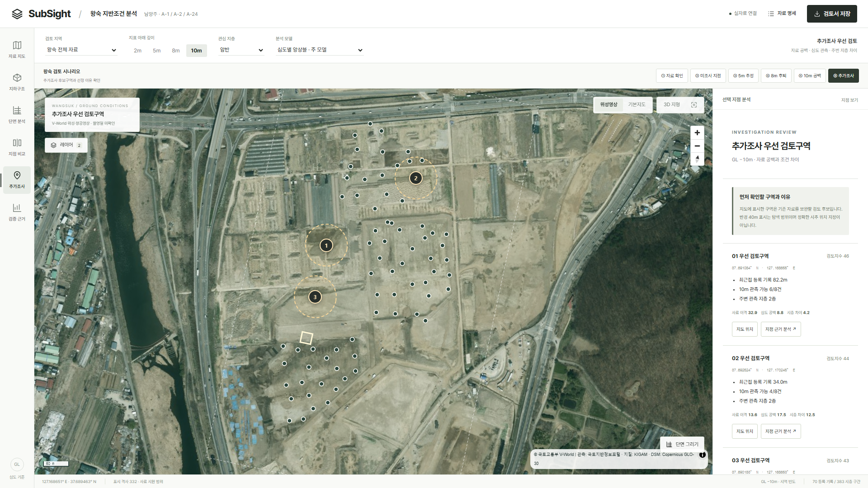Viewport: 868px width, 488px height.
Task: Set depth to 2m
Action: (137, 51)
